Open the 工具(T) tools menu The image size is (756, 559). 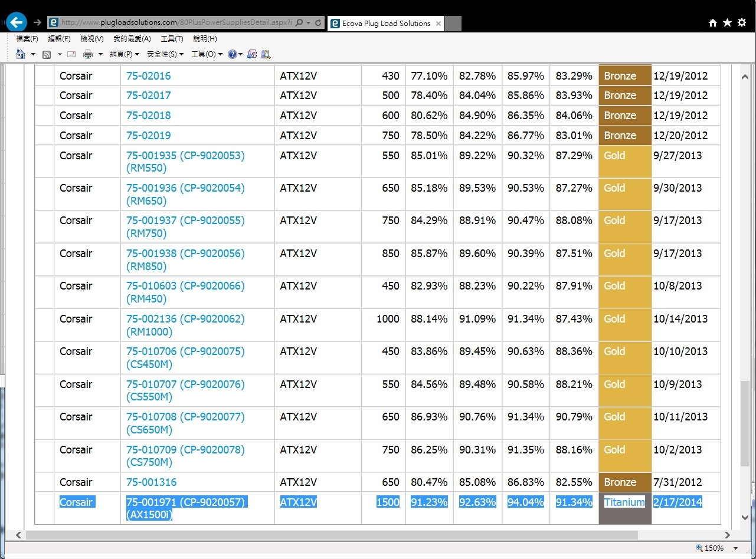click(172, 39)
